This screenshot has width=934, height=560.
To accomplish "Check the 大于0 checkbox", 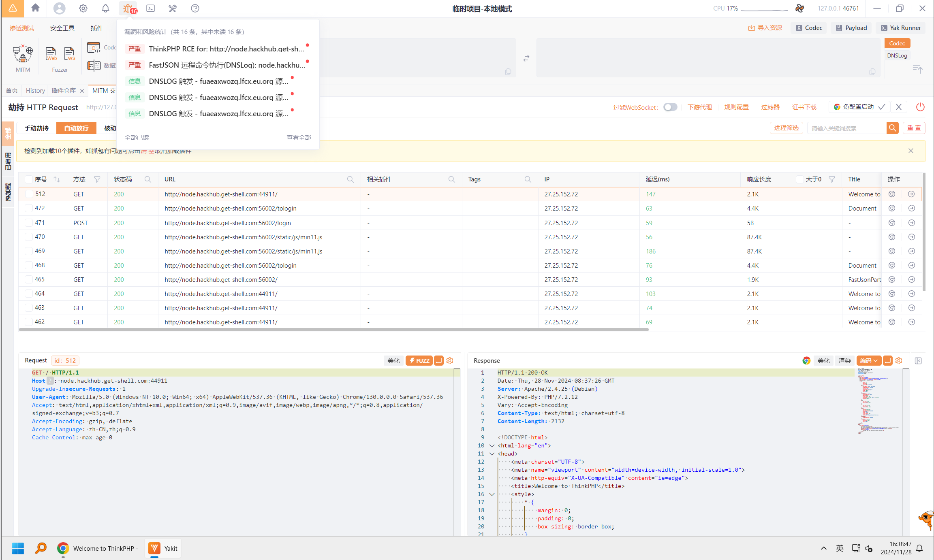I will tap(800, 179).
